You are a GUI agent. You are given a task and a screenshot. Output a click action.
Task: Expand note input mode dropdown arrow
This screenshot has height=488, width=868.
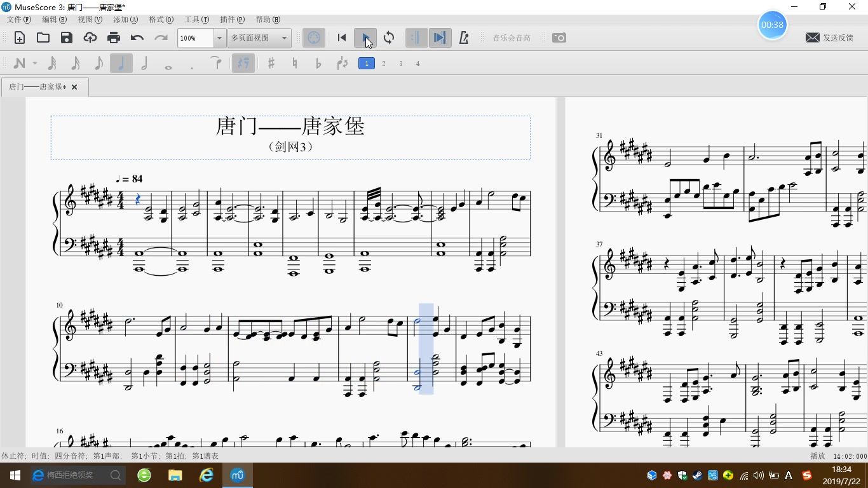pos(35,64)
